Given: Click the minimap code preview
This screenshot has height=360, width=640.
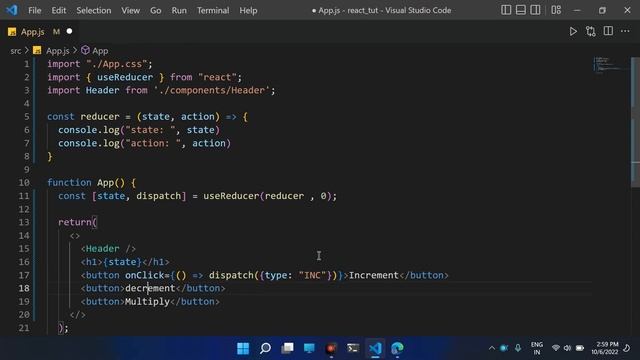Looking at the screenshot, I should point(610,65).
